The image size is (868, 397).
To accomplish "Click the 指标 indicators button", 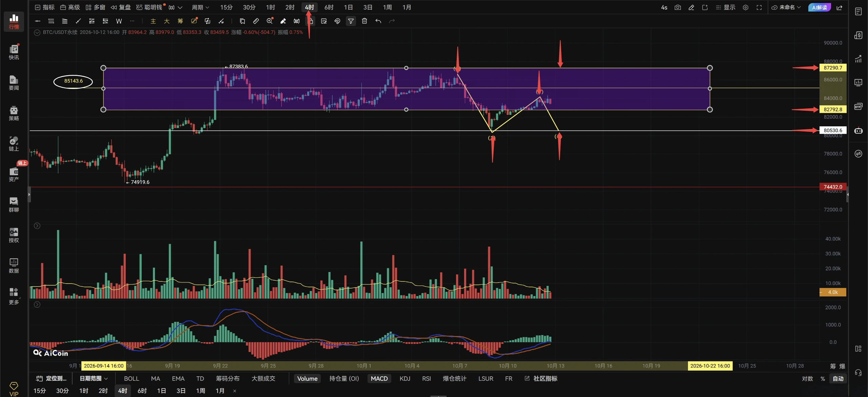I will tap(45, 7).
